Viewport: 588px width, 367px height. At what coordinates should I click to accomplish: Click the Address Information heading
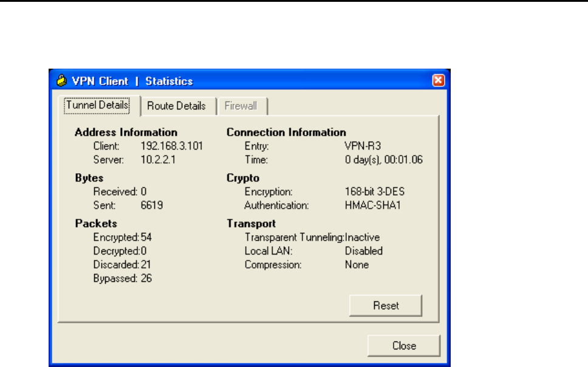coord(126,132)
